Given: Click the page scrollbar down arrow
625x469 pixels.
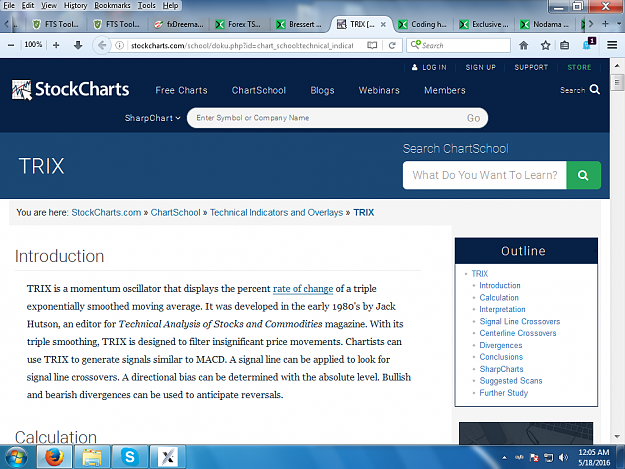Looking at the screenshot, I should pyautogui.click(x=617, y=437).
